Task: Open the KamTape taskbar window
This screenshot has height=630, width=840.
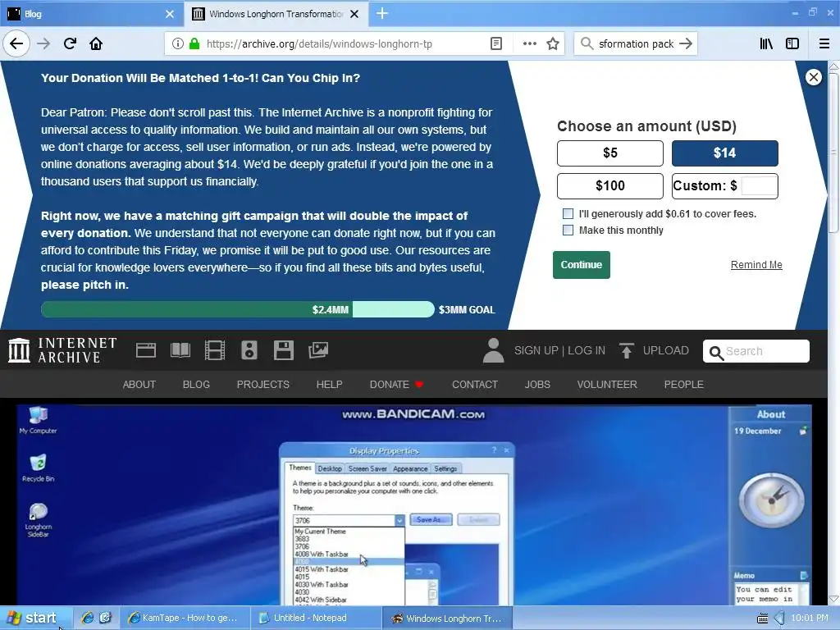Action: point(185,618)
